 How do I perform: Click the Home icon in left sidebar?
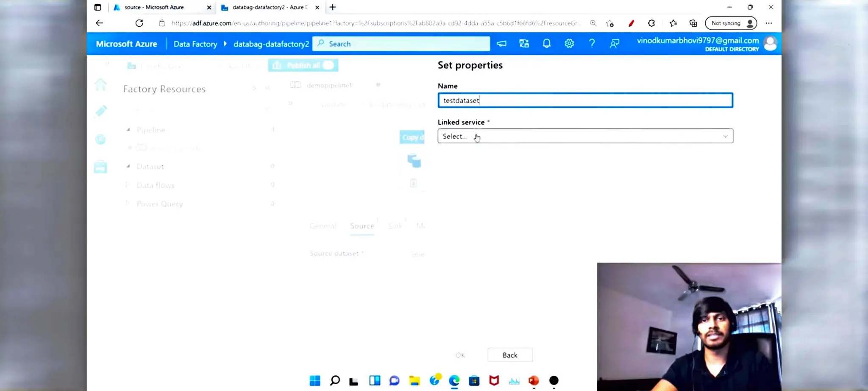(x=100, y=84)
